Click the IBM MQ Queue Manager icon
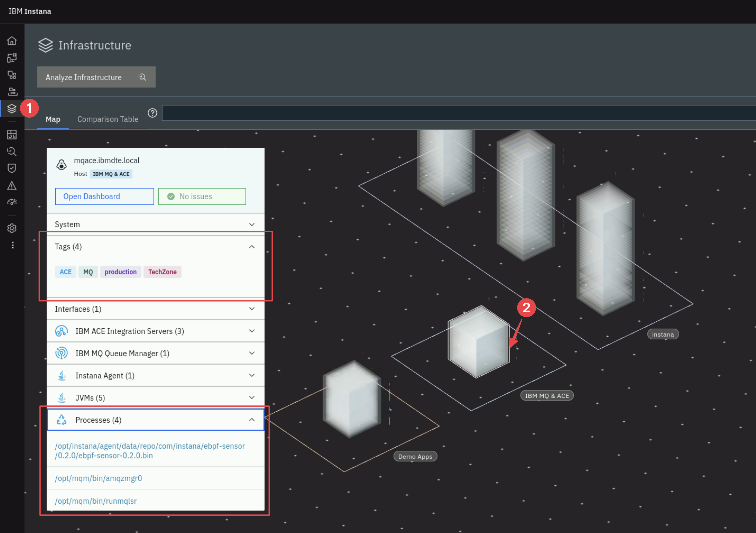Viewport: 756px width, 533px height. tap(62, 353)
